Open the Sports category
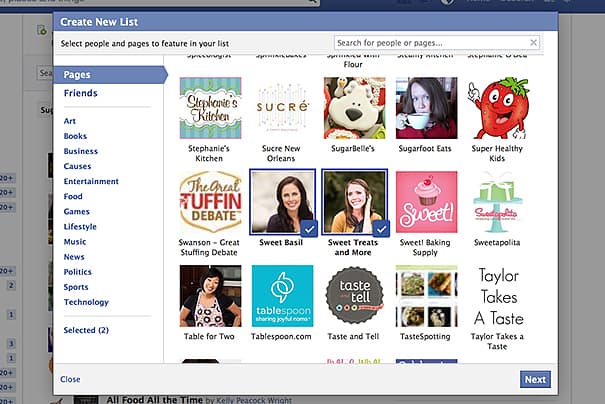Screen dimensions: 605x404 76,287
